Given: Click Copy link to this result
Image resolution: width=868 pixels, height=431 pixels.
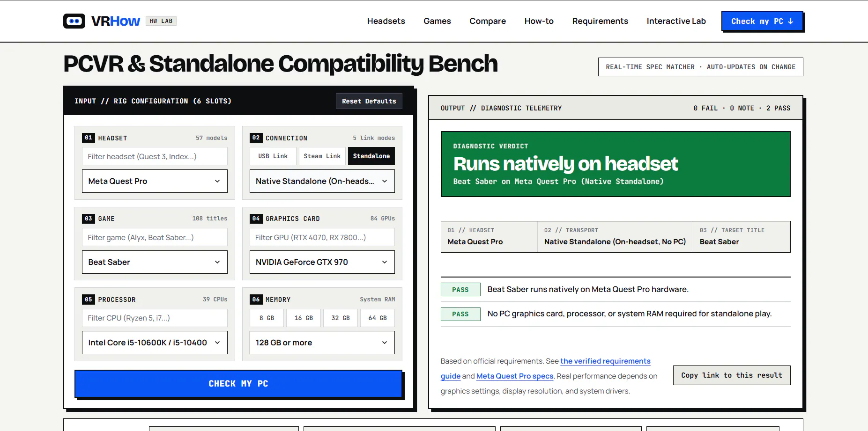Looking at the screenshot, I should pos(732,375).
